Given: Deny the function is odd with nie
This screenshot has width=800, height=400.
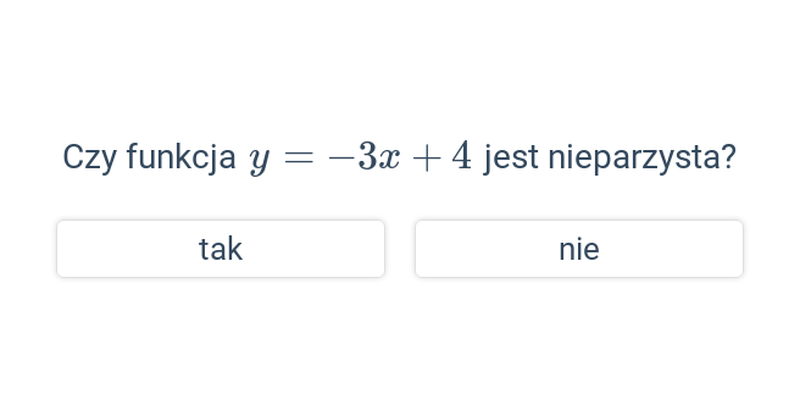Looking at the screenshot, I should click(x=579, y=249).
